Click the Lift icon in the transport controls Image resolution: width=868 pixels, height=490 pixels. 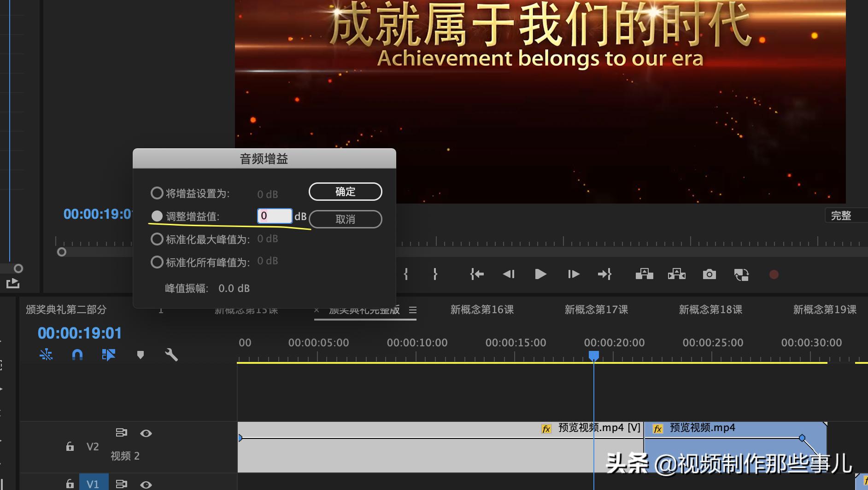(x=645, y=274)
